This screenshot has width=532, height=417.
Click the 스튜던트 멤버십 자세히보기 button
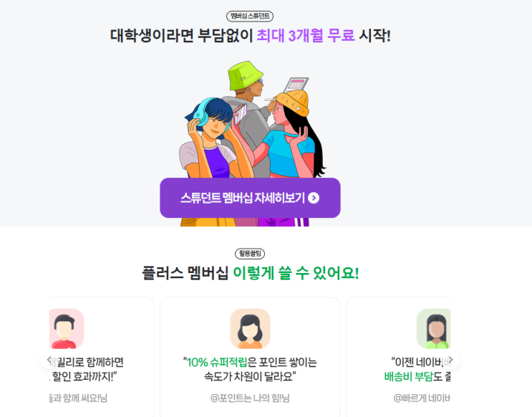click(250, 198)
